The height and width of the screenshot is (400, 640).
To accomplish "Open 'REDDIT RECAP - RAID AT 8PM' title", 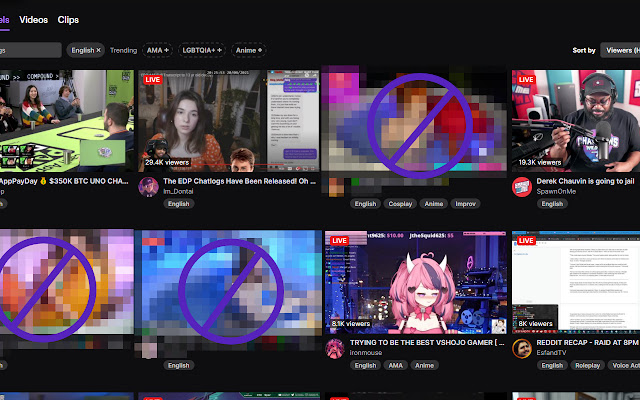I will click(587, 342).
